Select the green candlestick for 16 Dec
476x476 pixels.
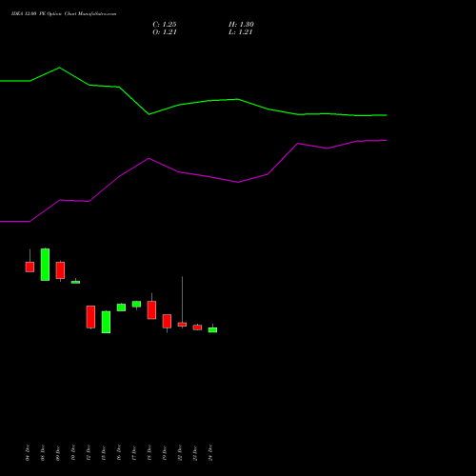(x=121, y=307)
